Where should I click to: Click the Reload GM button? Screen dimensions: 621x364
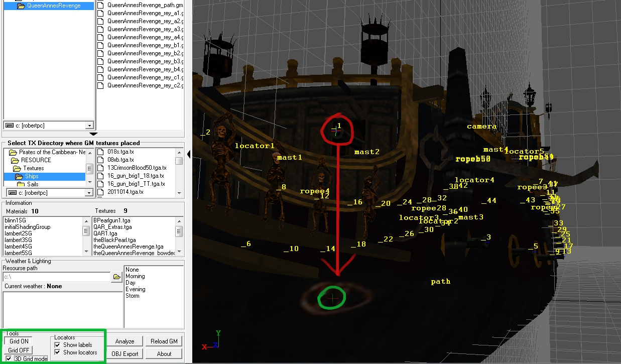point(164,341)
